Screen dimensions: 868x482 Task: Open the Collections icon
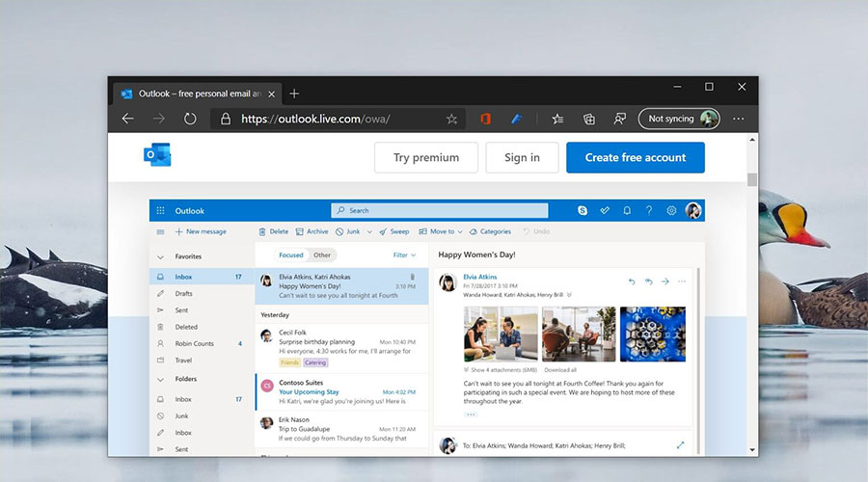click(x=589, y=119)
